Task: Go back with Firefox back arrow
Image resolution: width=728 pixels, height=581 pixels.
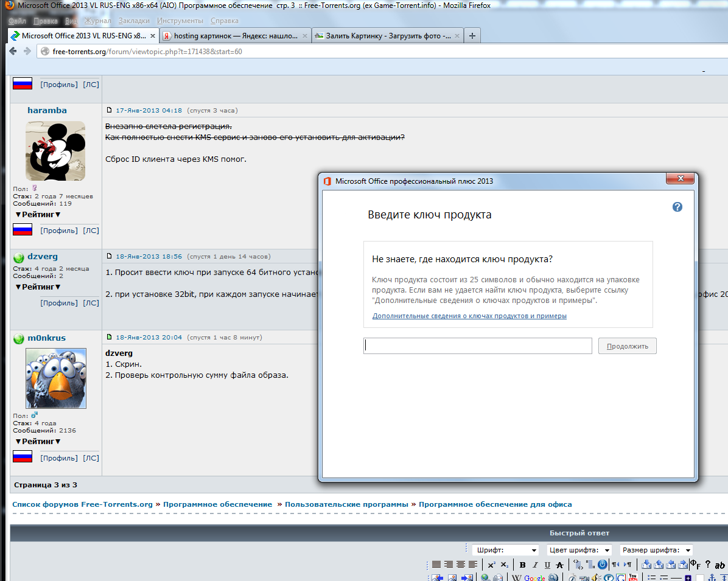Action: (x=13, y=51)
